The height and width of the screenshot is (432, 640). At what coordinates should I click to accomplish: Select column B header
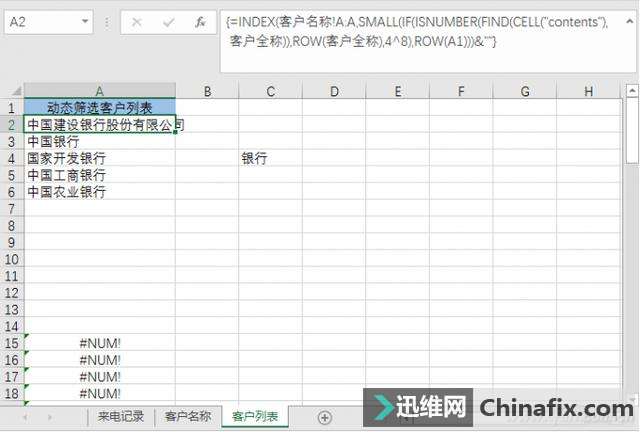pyautogui.click(x=207, y=91)
